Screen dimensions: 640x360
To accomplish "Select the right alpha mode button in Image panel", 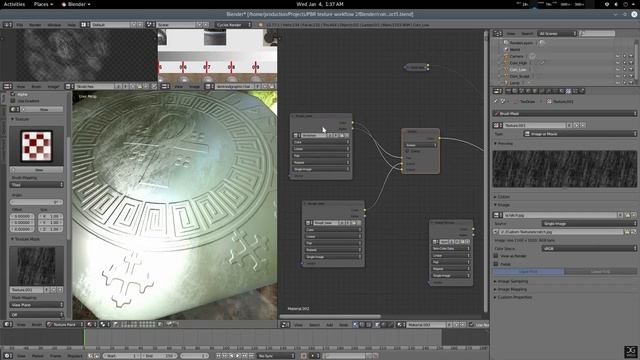I will point(600,271).
